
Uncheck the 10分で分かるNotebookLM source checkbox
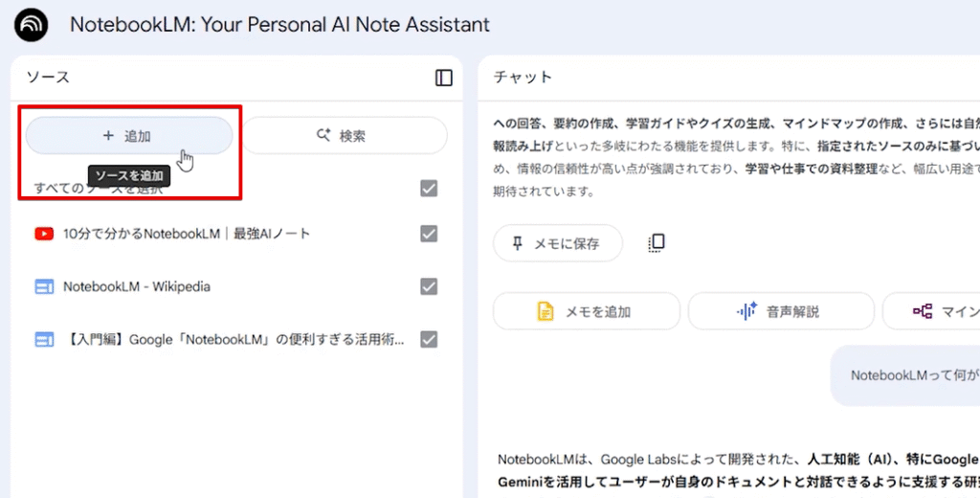tap(429, 234)
